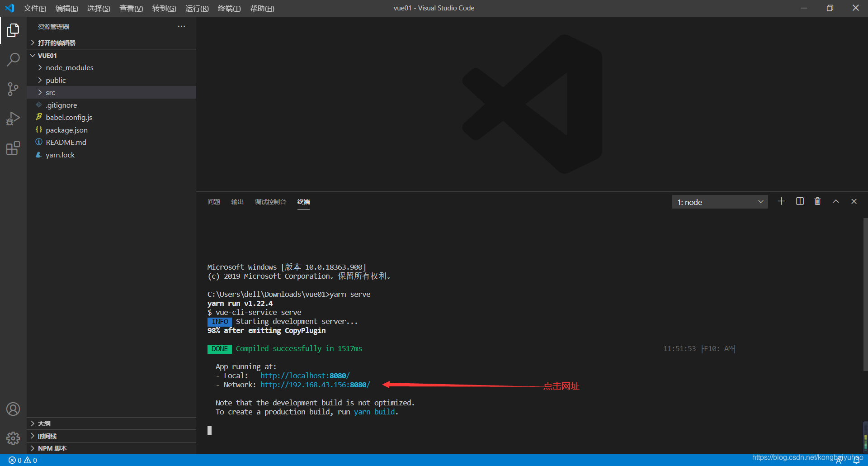Screen dimensions: 868x466
Task: Open the 运行(R) menu
Action: [197, 8]
